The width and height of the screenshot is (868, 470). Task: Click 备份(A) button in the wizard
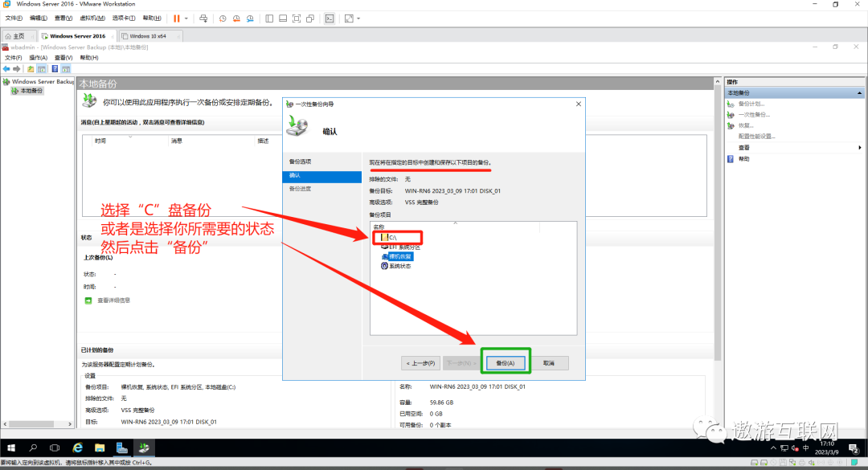click(x=505, y=363)
